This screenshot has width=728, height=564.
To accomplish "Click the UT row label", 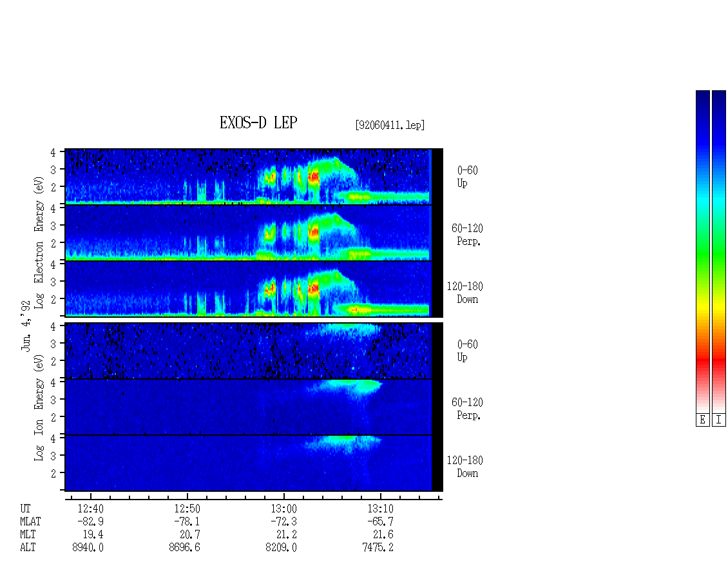I will pyautogui.click(x=25, y=509).
